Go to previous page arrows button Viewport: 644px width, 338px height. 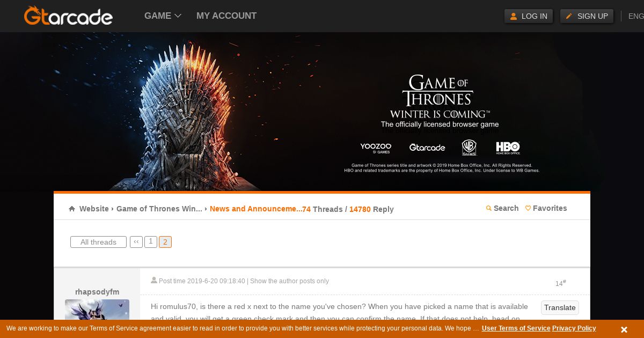pyautogui.click(x=136, y=242)
